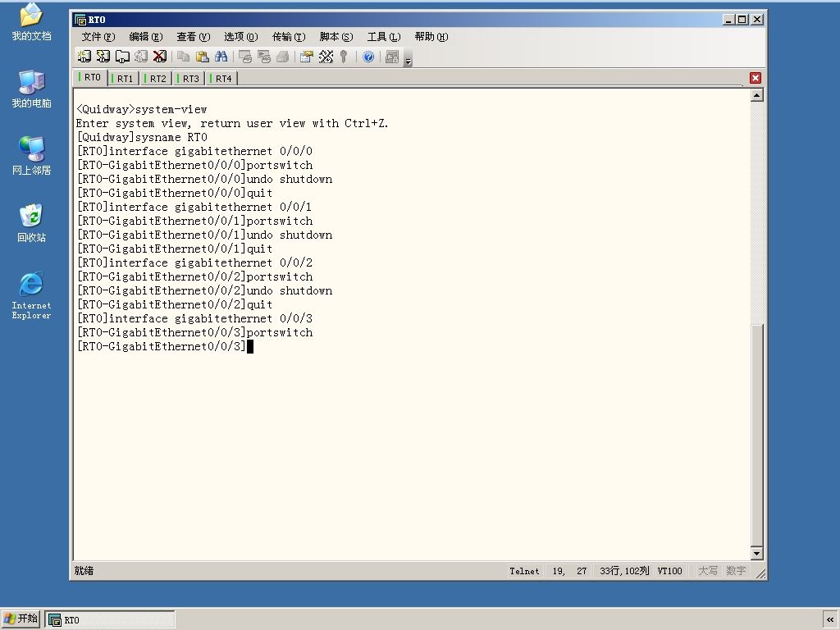
Task: Click the Paste clipboard icon
Action: click(x=203, y=57)
